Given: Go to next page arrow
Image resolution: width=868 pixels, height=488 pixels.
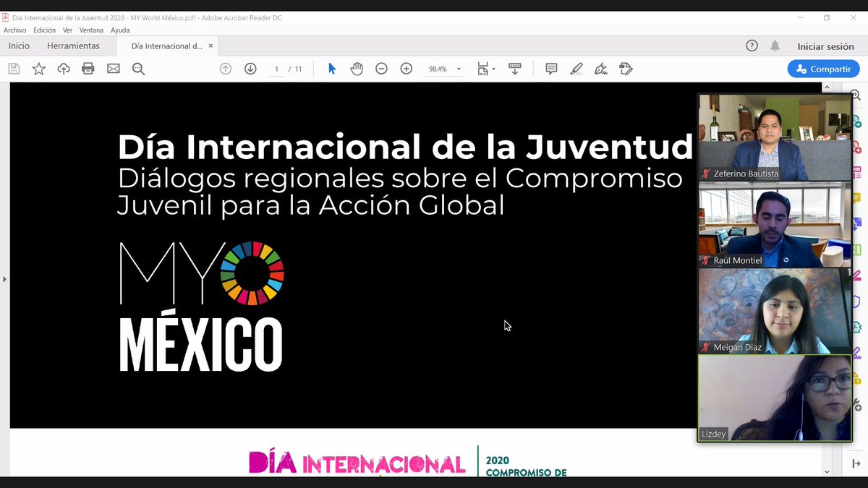Looking at the screenshot, I should click(250, 69).
